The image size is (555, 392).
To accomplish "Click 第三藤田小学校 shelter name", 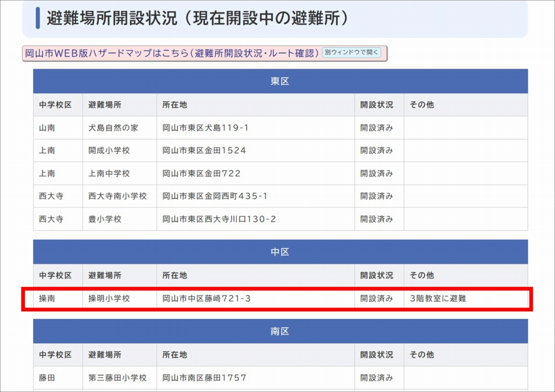I will coord(118,377).
